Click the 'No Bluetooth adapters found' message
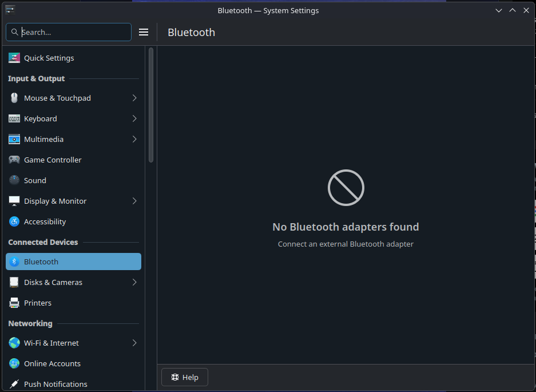This screenshot has height=392, width=536. point(346,227)
